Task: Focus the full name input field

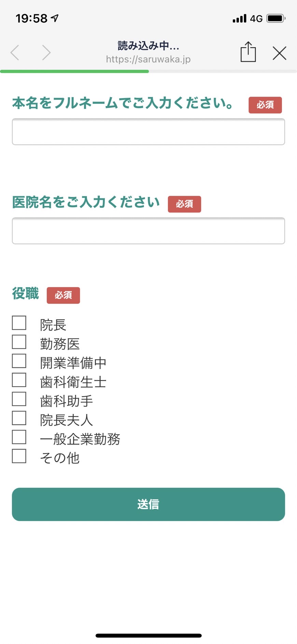Action: click(148, 132)
